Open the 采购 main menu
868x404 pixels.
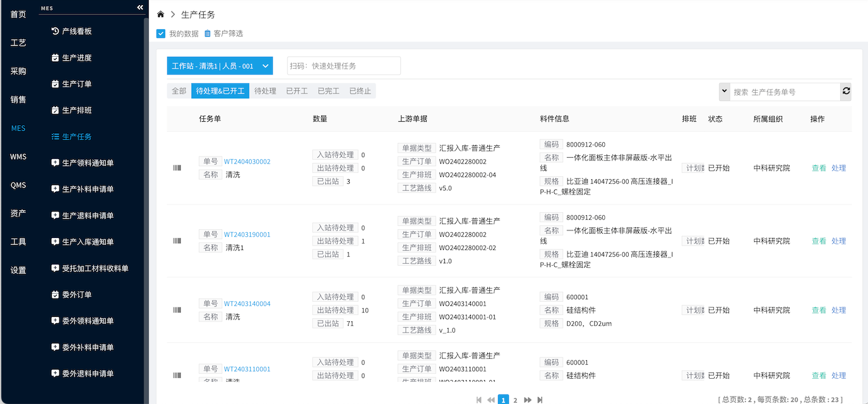pyautogui.click(x=18, y=71)
